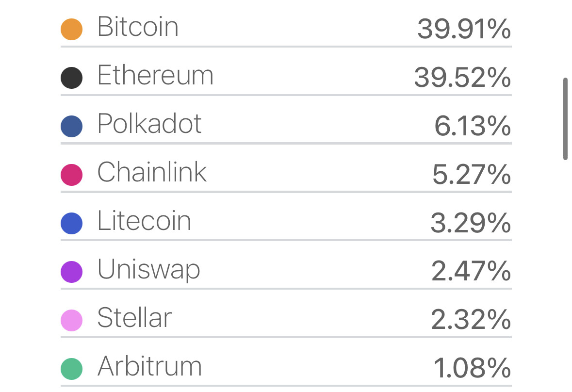Click the green Arbitrum color dot
572x392 pixels.
(x=71, y=369)
